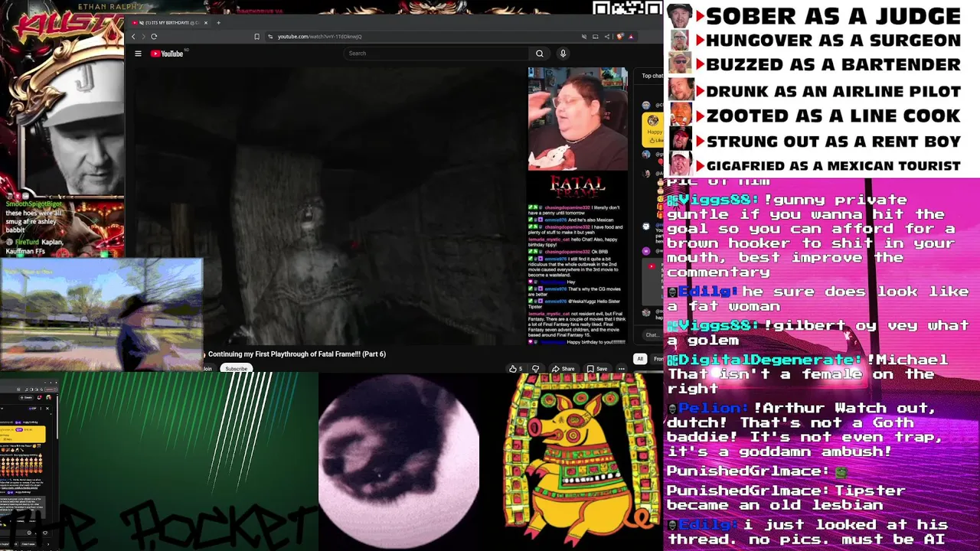Open a new browser tab with plus
This screenshot has width=980, height=551.
tap(218, 23)
